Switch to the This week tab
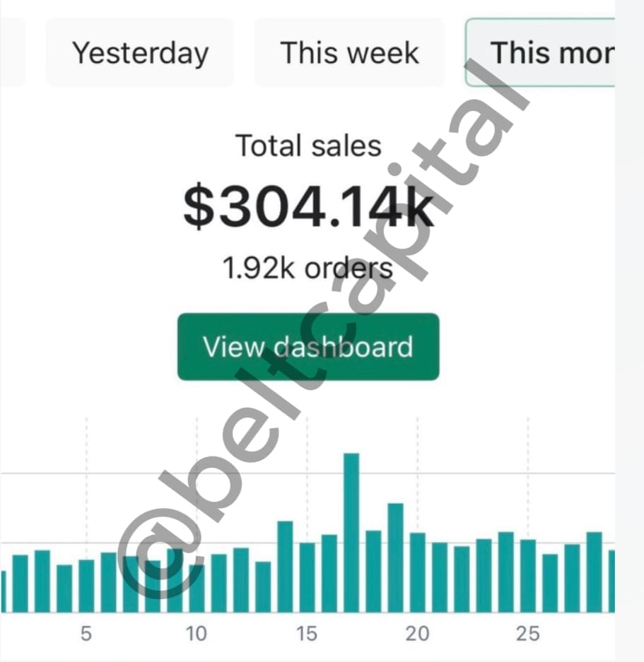Image resolution: width=644 pixels, height=662 pixels. pyautogui.click(x=349, y=53)
